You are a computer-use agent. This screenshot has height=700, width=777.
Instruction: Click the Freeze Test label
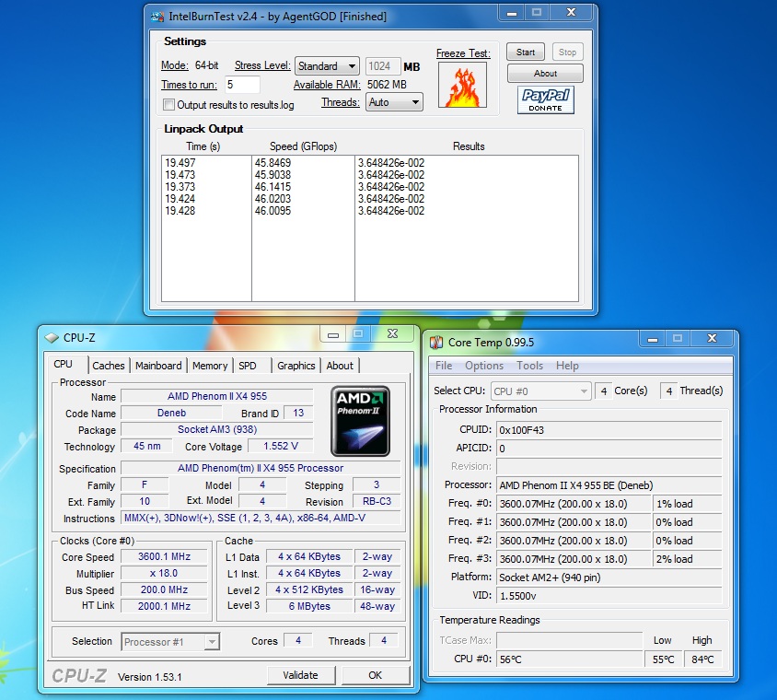click(463, 53)
